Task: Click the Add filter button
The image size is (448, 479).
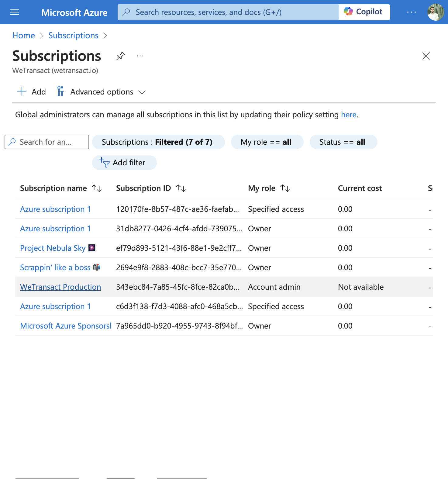Action: tap(124, 163)
